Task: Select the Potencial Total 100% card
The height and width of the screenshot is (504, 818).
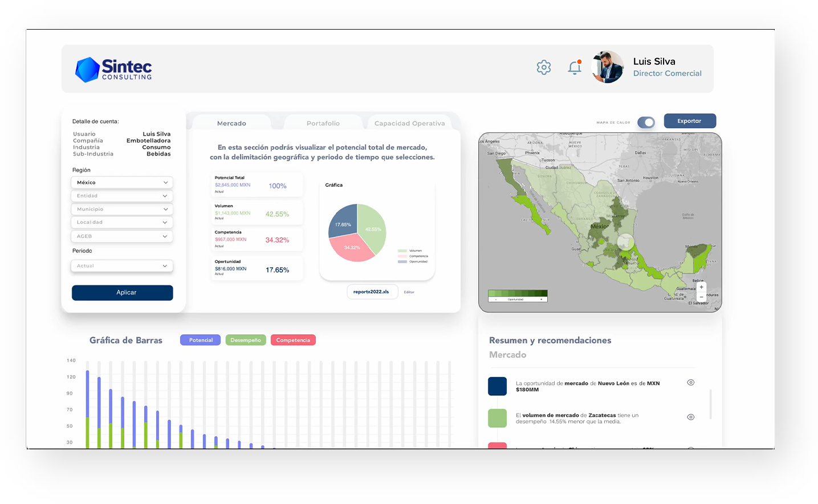Action: point(257,186)
